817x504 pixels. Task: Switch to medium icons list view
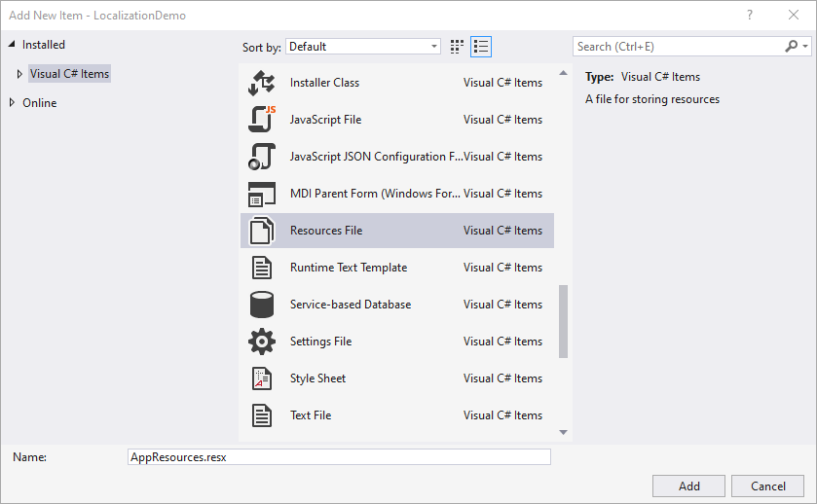point(481,47)
